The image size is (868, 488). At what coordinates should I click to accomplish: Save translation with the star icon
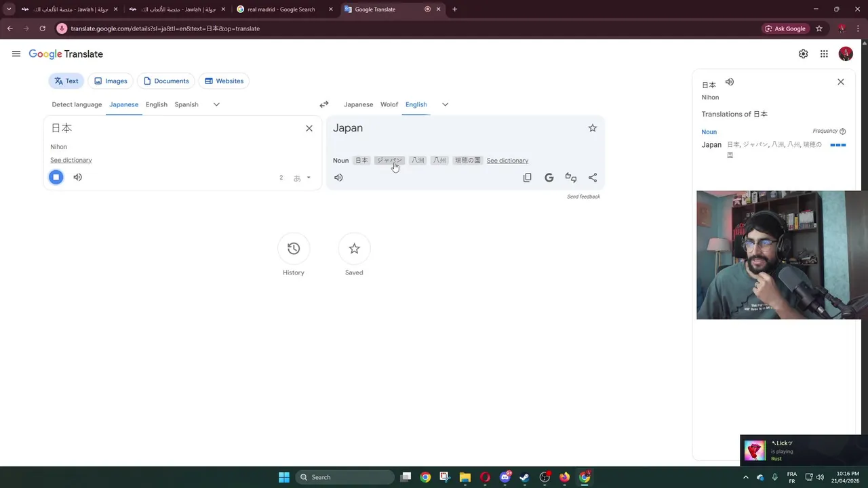tap(593, 128)
